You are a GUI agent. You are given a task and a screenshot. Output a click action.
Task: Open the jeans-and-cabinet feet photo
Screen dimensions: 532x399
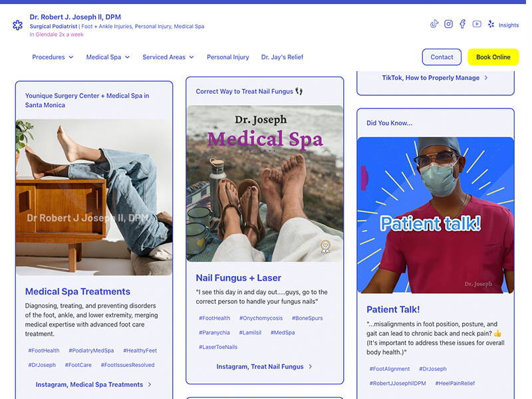(x=94, y=197)
